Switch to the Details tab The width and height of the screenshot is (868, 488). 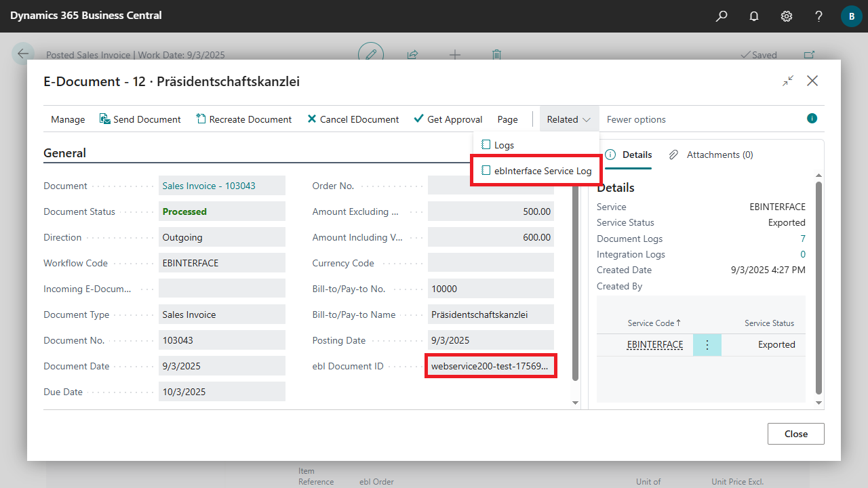(628, 155)
